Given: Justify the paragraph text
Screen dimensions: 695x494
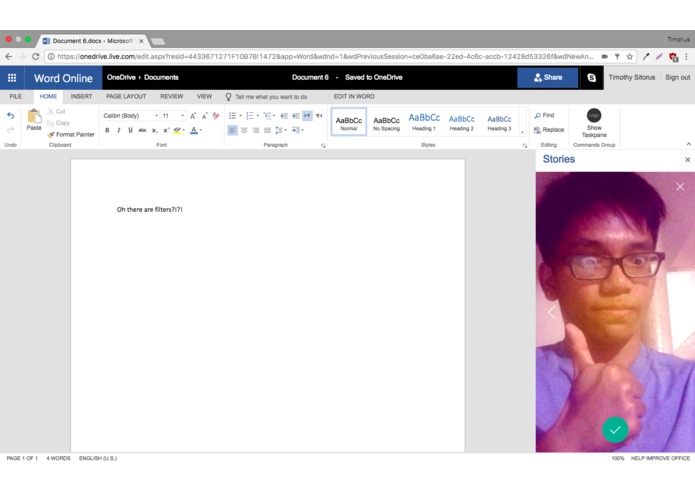Looking at the screenshot, I should [x=267, y=130].
